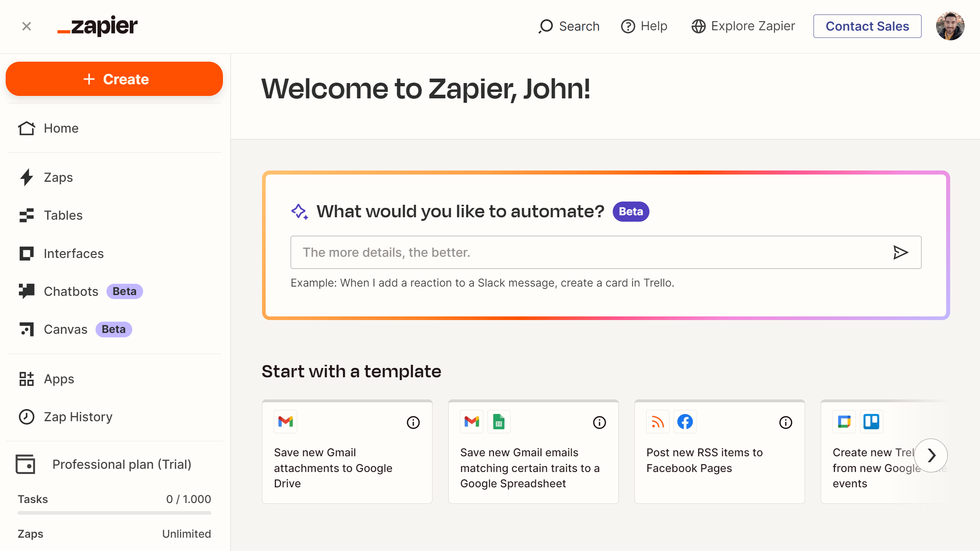This screenshot has width=980, height=551.
Task: Show info for the Gmail to Drive template
Action: tap(413, 422)
